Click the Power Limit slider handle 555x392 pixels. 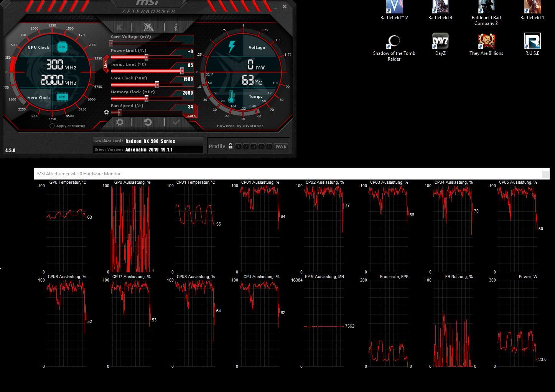click(147, 57)
